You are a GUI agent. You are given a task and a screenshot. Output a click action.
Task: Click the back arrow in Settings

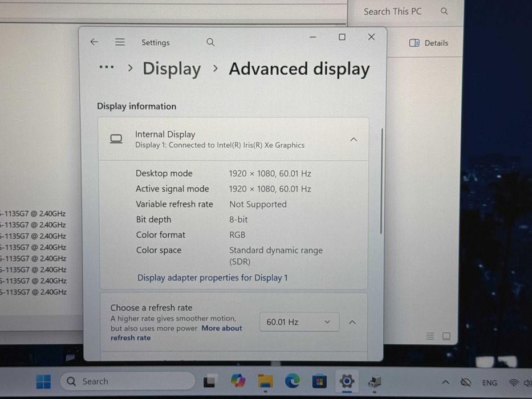pyautogui.click(x=94, y=42)
